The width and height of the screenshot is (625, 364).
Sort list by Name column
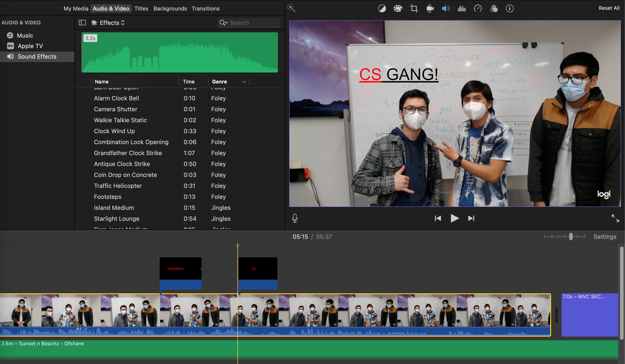(x=135, y=82)
